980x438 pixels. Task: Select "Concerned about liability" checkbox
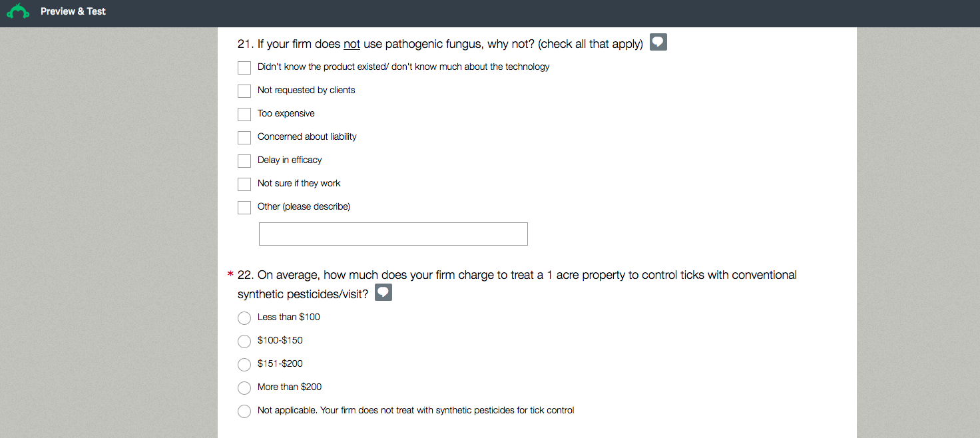point(244,138)
